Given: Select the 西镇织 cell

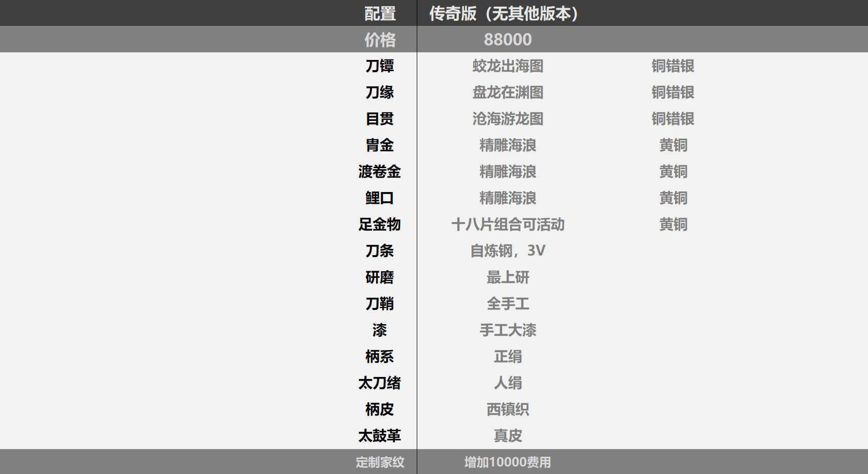Looking at the screenshot, I should [508, 409].
